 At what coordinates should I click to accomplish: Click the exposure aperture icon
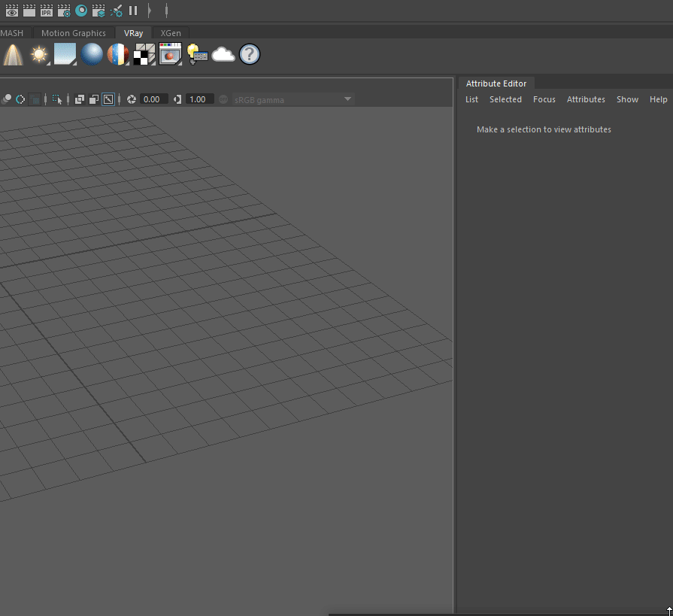(x=132, y=99)
